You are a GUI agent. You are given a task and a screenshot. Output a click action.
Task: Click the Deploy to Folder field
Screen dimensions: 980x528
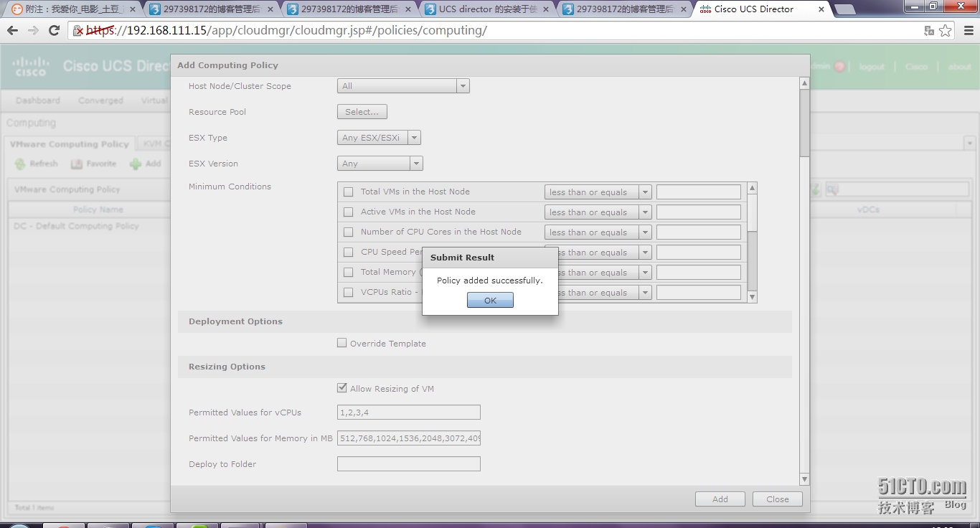click(409, 464)
